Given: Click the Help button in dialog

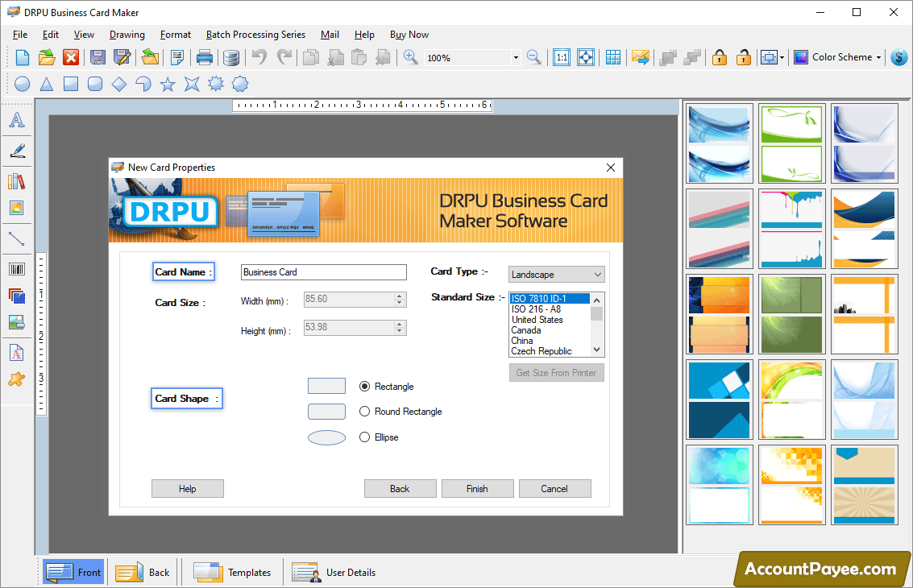Looking at the screenshot, I should click(x=188, y=488).
